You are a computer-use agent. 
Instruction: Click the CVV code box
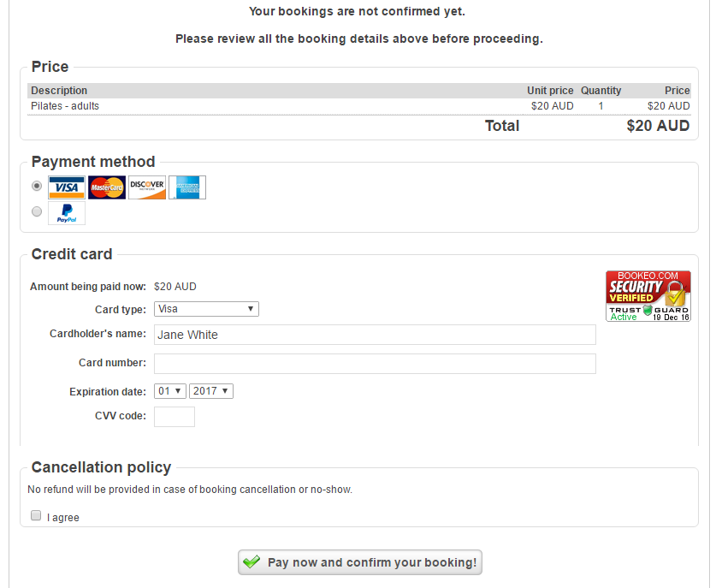(175, 417)
